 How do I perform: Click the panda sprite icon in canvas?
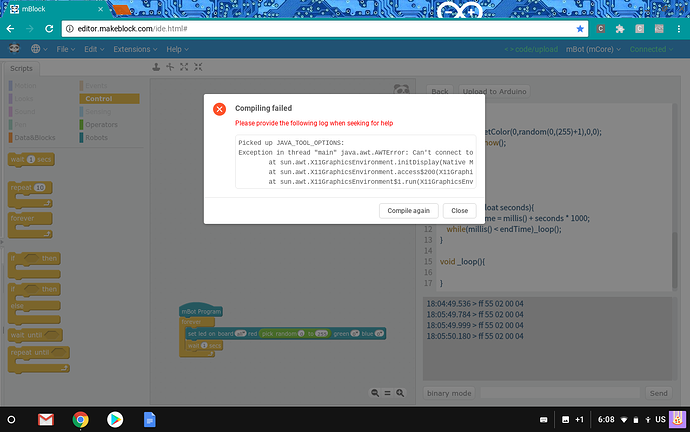[x=401, y=89]
